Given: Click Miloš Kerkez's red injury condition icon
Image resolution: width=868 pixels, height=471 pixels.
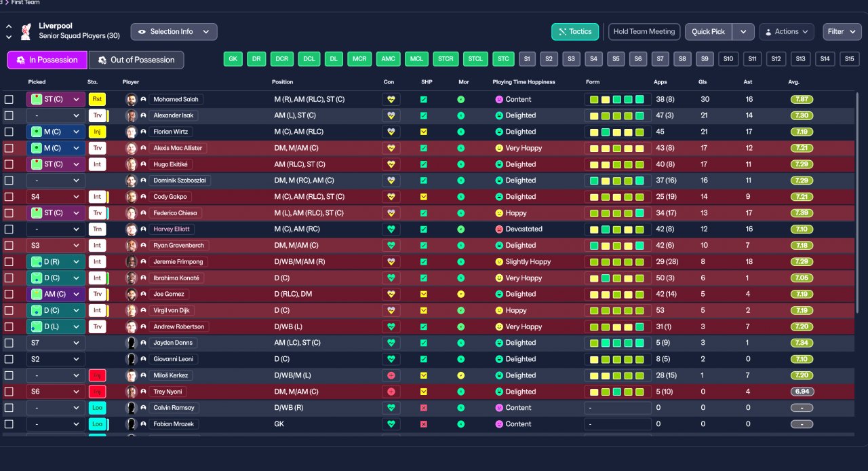Looking at the screenshot, I should (x=391, y=375).
